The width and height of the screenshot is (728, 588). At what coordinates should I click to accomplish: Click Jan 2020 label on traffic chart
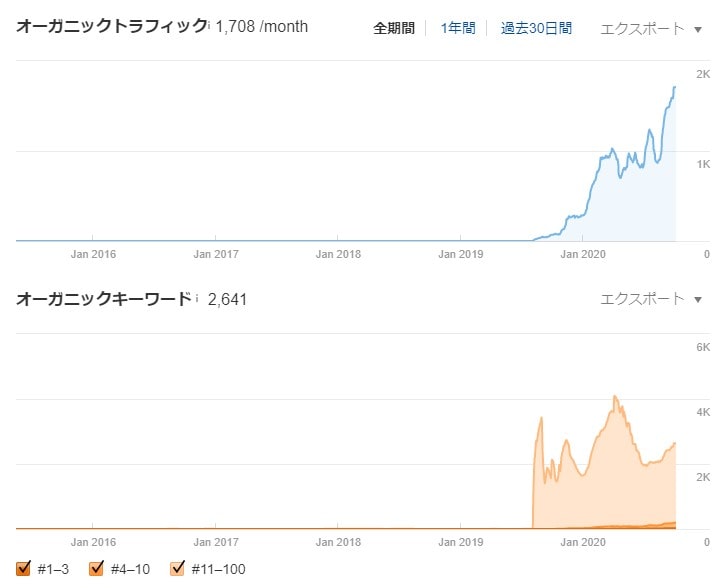[582, 254]
